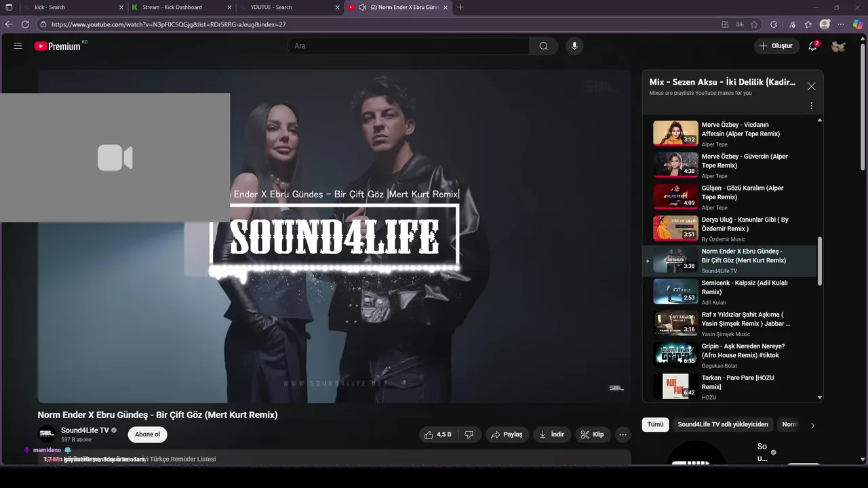Play Merve Özbey - Güvercin remix
The height and width of the screenshot is (488, 868).
(729, 165)
